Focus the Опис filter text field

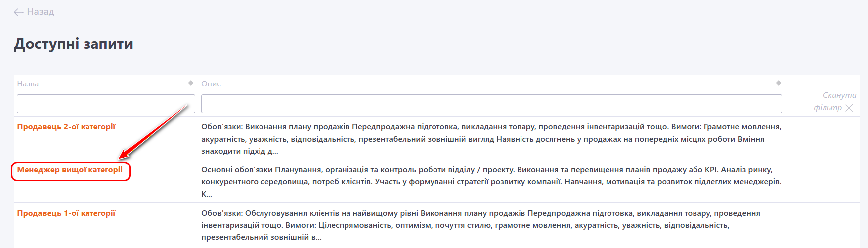[491, 104]
